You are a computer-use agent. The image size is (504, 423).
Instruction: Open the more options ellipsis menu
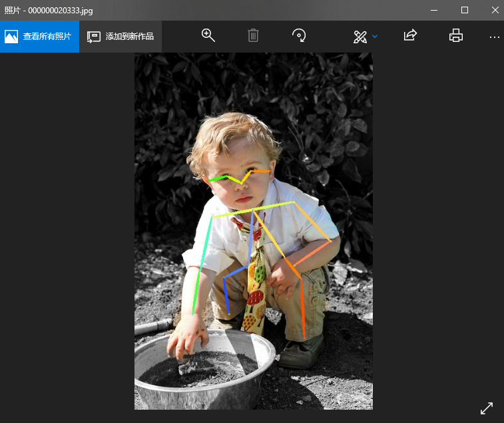(495, 37)
